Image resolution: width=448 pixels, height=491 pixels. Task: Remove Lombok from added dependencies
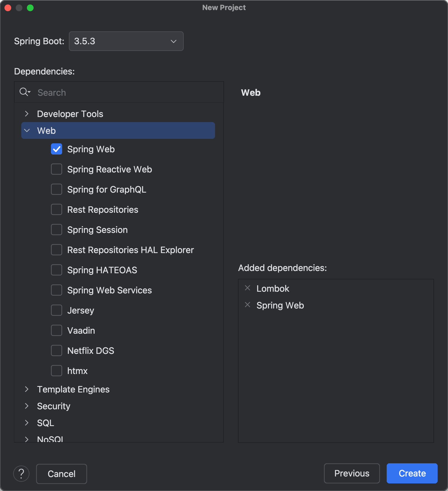248,288
